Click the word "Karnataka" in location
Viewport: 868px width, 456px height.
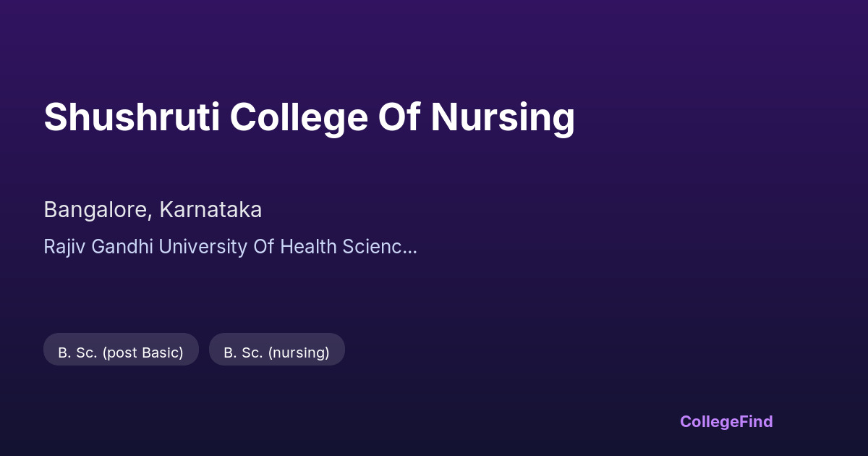(x=210, y=210)
